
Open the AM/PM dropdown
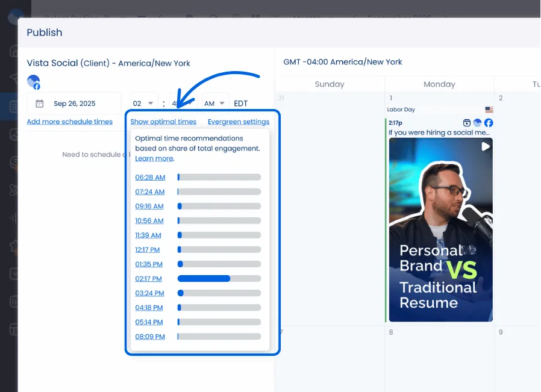pos(214,103)
